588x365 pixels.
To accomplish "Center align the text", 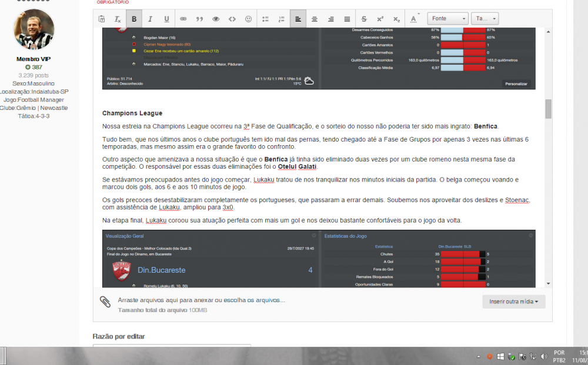I will pyautogui.click(x=315, y=19).
